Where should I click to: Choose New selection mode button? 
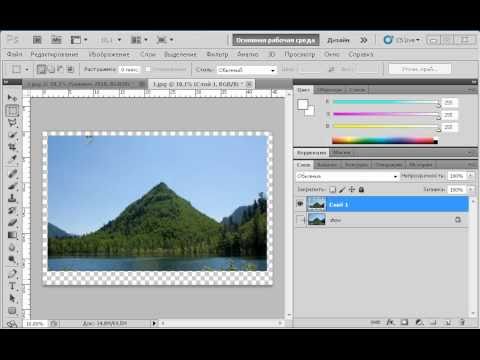coord(41,69)
